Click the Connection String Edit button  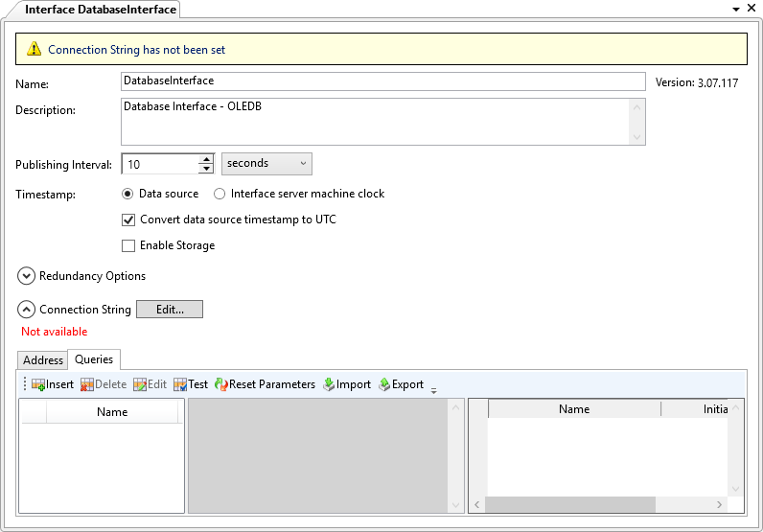pyautogui.click(x=170, y=310)
